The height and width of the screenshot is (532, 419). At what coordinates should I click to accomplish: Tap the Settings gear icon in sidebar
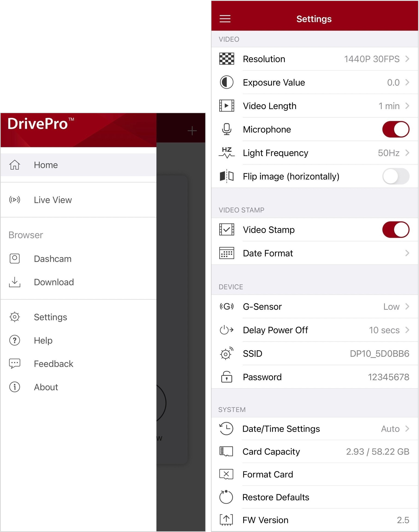click(15, 317)
